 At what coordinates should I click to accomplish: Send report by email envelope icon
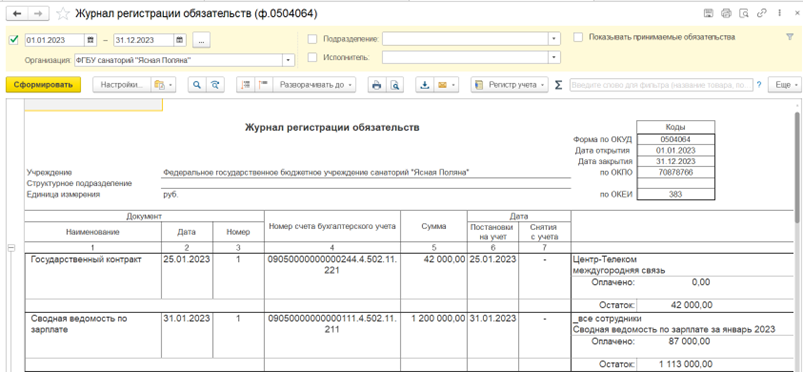tap(441, 86)
